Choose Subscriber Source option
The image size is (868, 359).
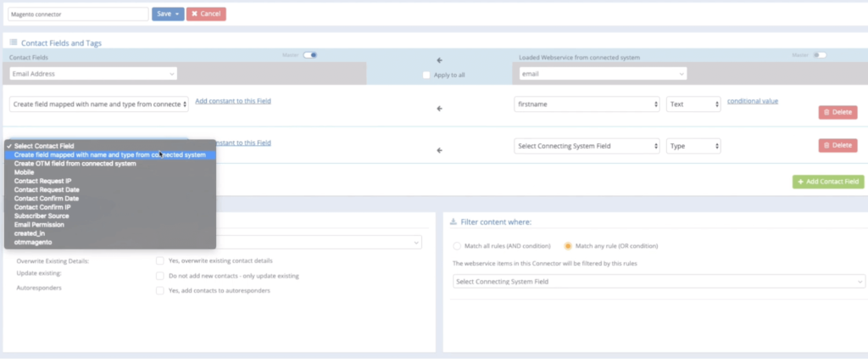tap(110, 216)
